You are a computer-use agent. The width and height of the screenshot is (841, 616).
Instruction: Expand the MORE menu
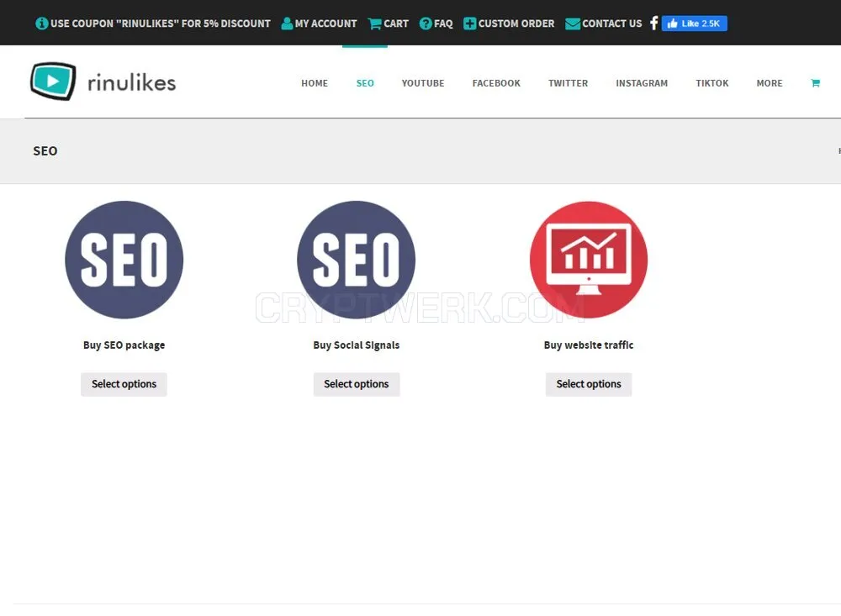coord(770,83)
